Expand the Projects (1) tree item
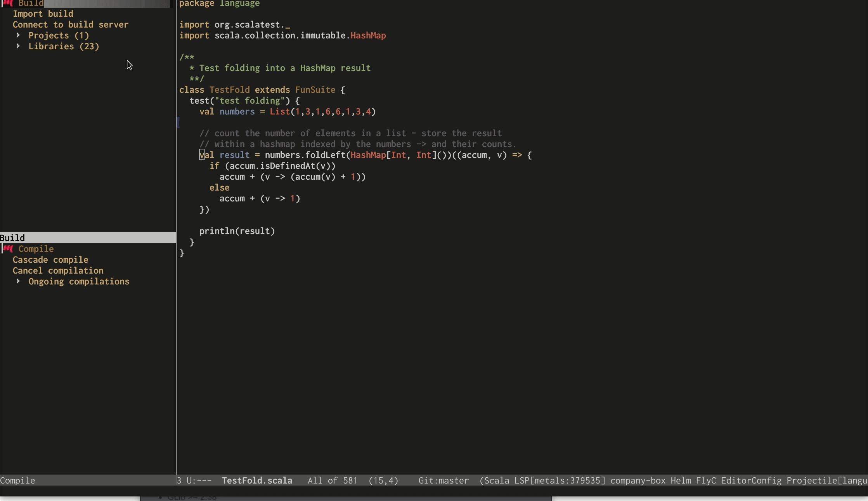Viewport: 868px width, 501px height. tap(19, 35)
